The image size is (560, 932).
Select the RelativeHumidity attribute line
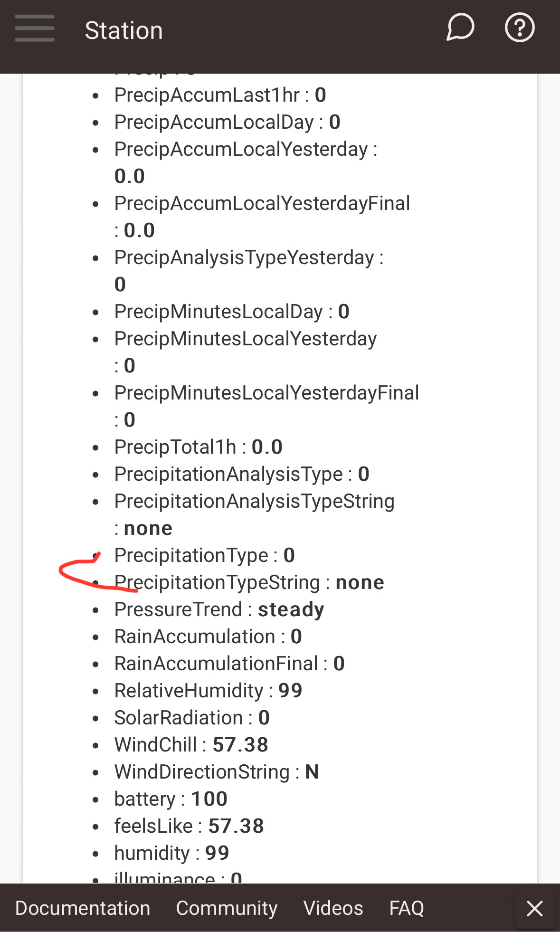tap(208, 691)
